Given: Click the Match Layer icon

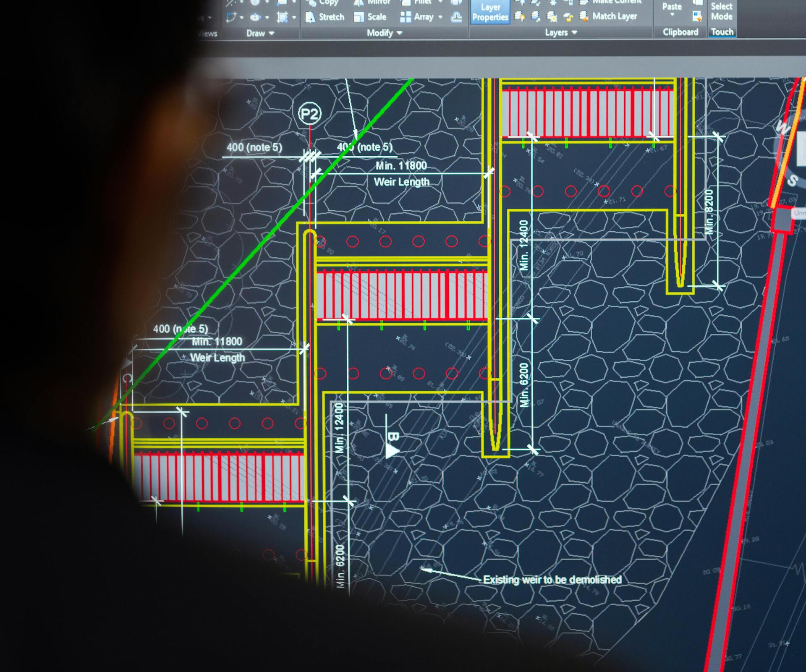Looking at the screenshot, I should (584, 16).
